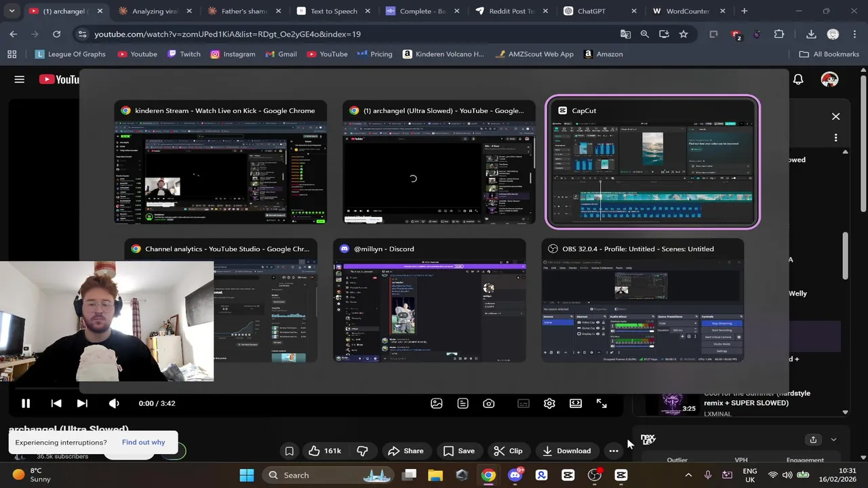
Task: Switch to ChatGPT browser tab
Action: [600, 11]
